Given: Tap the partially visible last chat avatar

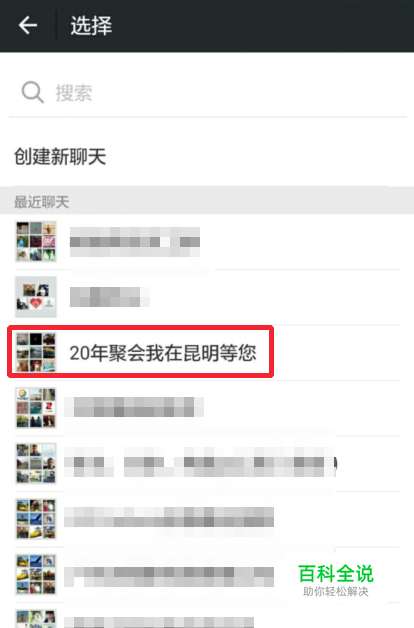Looking at the screenshot, I should [x=36, y=619].
